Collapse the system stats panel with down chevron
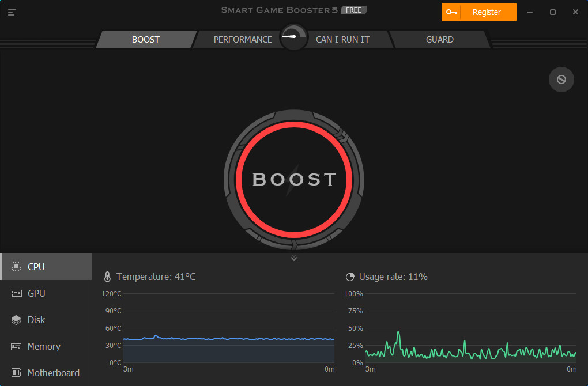This screenshot has width=588, height=386. click(293, 258)
